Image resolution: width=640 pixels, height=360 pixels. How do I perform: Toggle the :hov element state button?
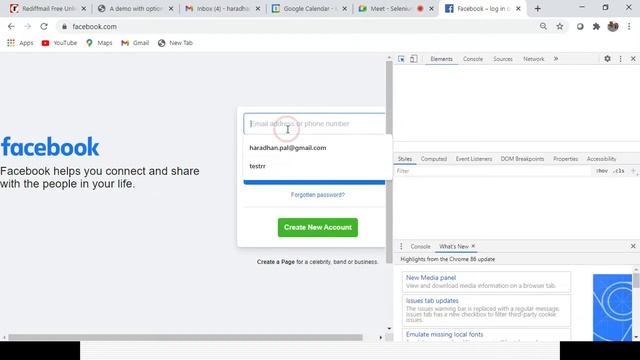click(x=602, y=171)
